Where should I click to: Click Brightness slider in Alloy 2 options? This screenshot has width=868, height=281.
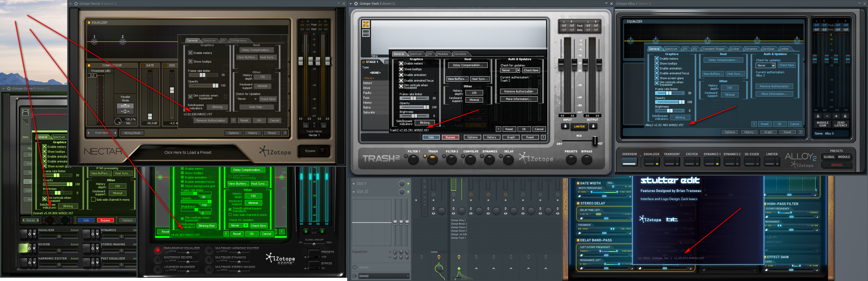click(x=669, y=110)
